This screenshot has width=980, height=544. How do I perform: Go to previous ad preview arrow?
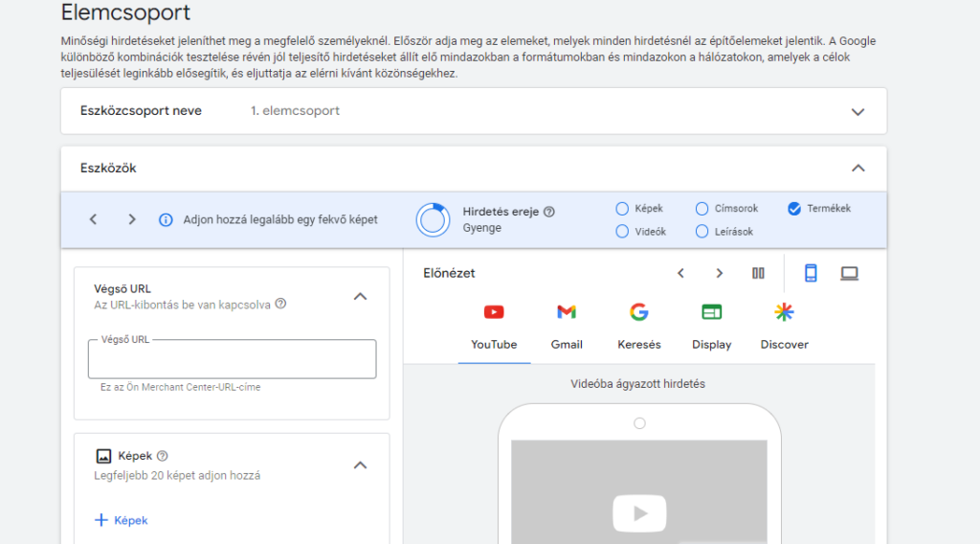click(x=680, y=273)
